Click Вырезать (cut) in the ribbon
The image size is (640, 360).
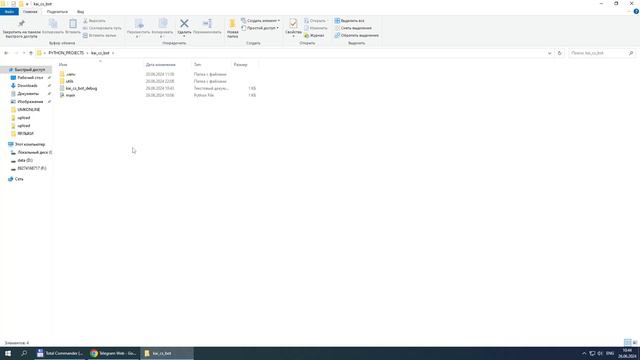(95, 21)
